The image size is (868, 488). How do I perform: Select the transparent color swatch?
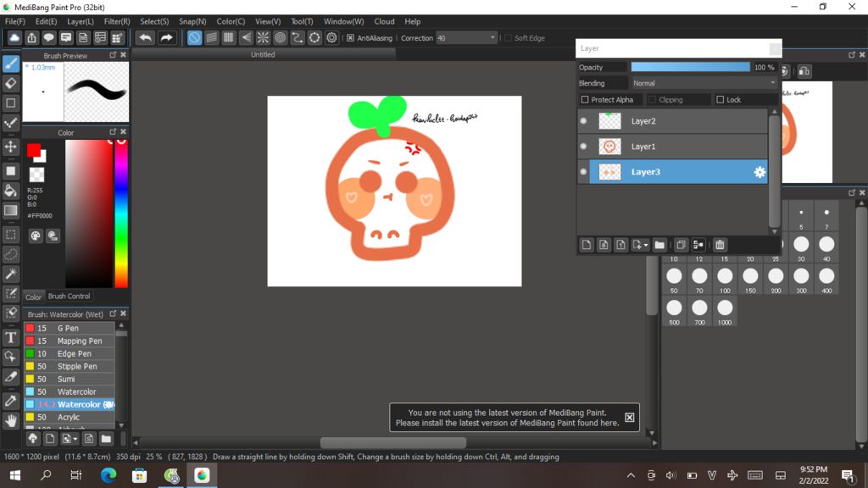(x=36, y=175)
